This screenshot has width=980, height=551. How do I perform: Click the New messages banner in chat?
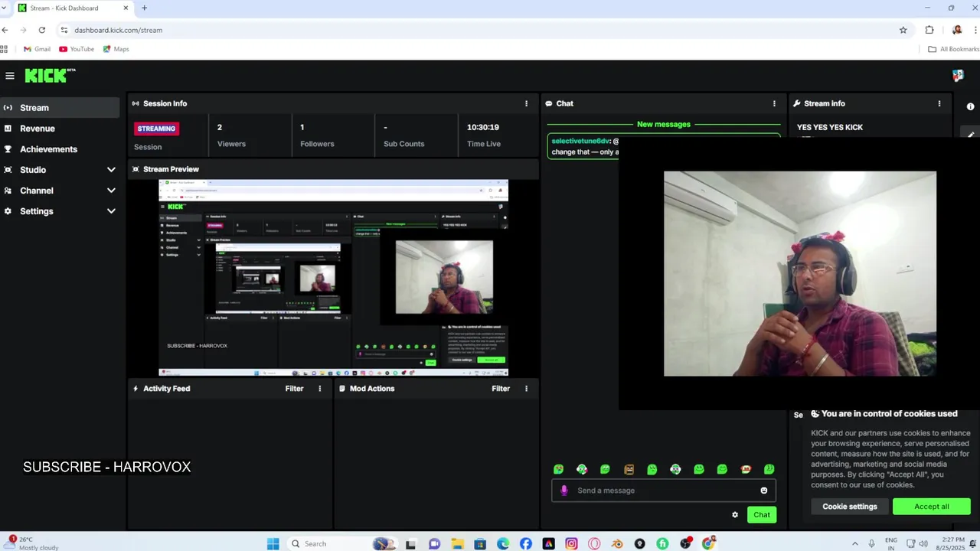(664, 124)
